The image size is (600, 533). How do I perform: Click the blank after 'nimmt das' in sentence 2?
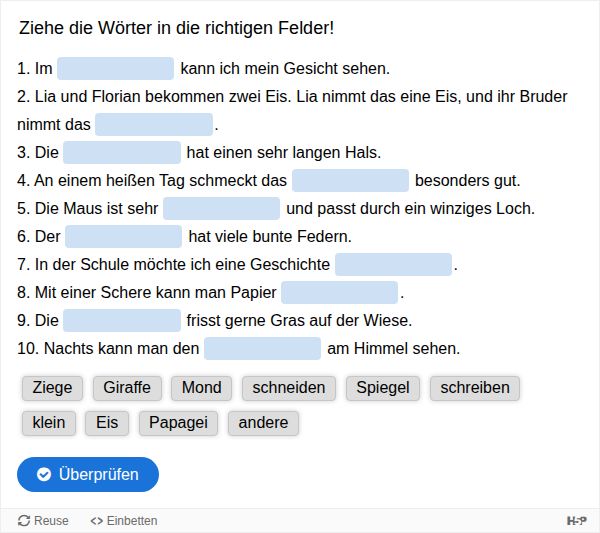click(x=154, y=124)
